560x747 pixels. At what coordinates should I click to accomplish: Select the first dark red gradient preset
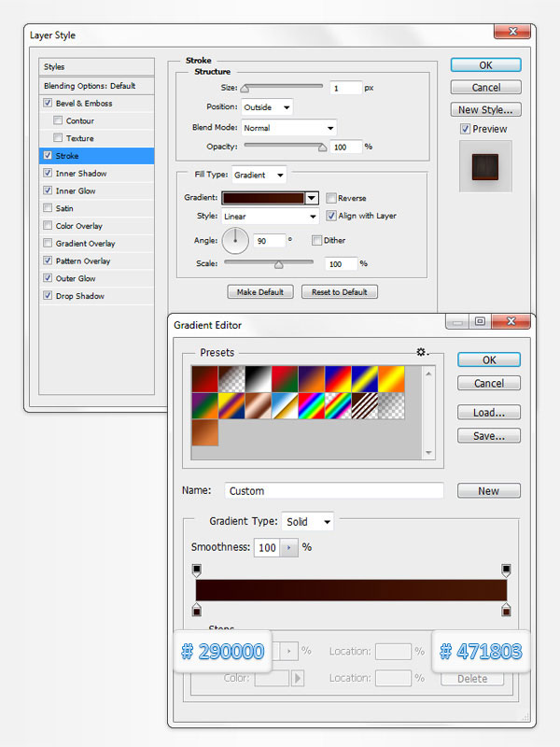(204, 379)
